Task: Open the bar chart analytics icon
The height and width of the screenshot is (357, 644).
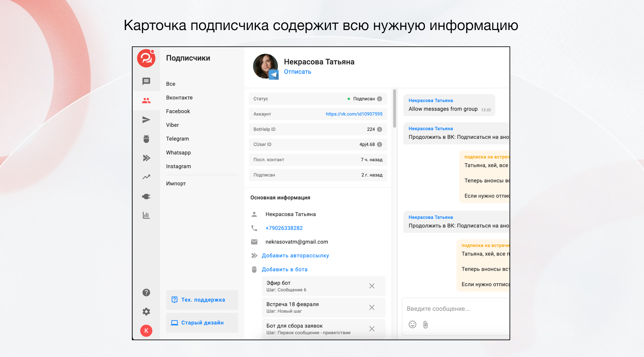Action: pos(146,215)
